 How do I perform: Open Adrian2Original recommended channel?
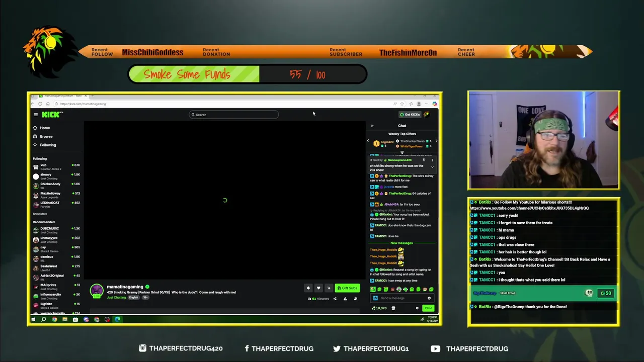click(x=56, y=277)
